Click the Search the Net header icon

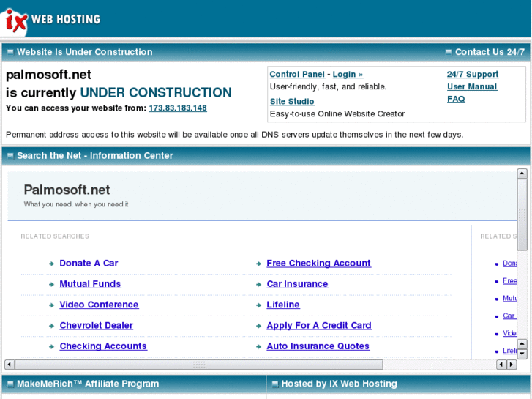pos(10,156)
